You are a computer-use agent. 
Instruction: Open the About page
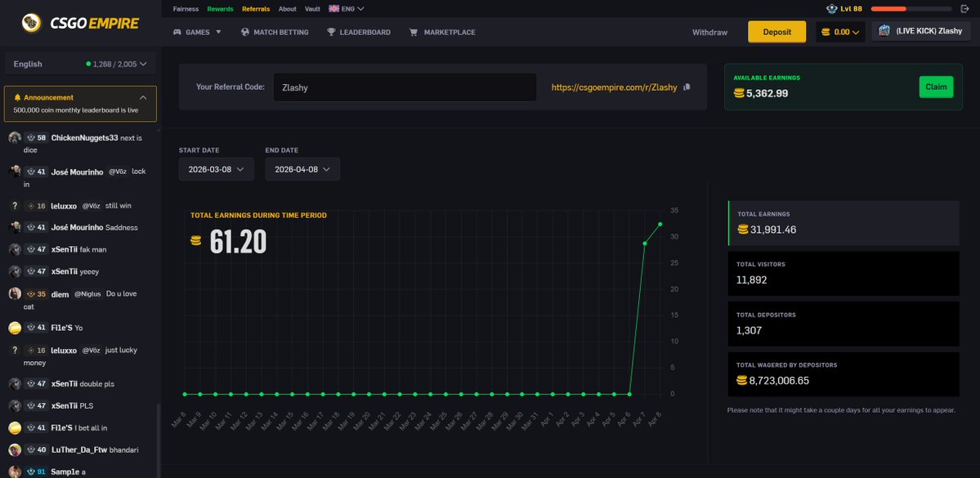288,9
